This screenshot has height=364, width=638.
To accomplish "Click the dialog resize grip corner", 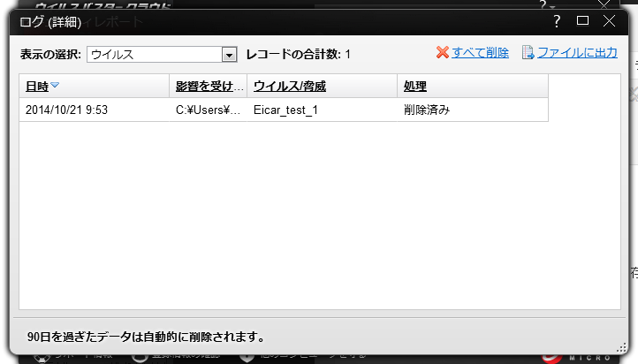I will click(621, 348).
